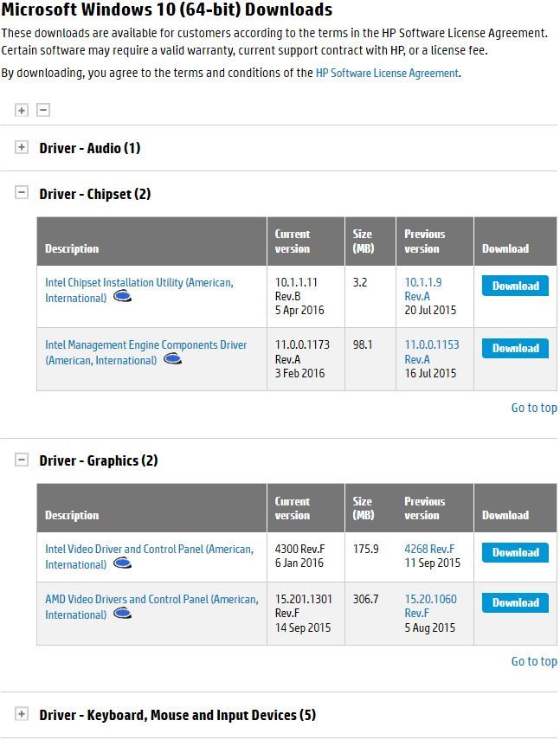560x740 pixels.
Task: Click the collapse-all minus icon
Action: point(43,111)
